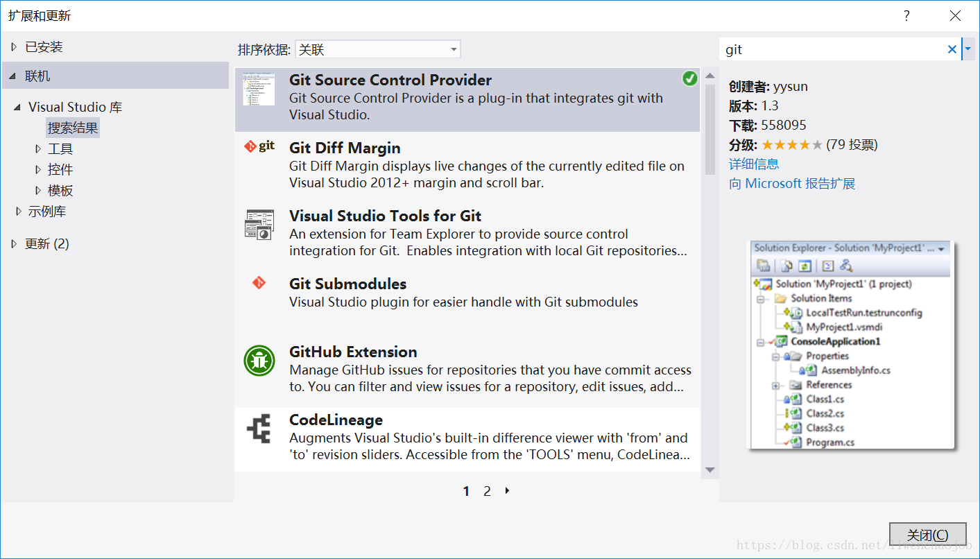Select the Git Source Control Provider title
Viewport: 980px width, 559px height.
pyautogui.click(x=390, y=80)
